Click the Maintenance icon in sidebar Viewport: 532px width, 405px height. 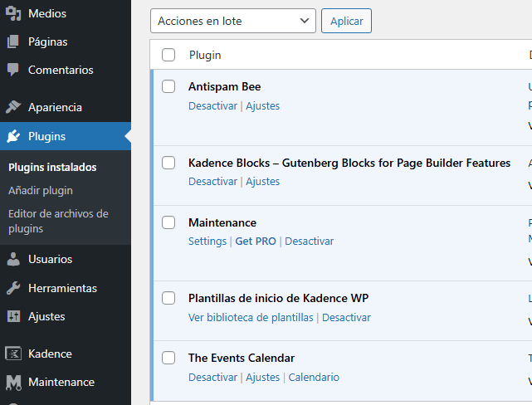click(x=13, y=383)
